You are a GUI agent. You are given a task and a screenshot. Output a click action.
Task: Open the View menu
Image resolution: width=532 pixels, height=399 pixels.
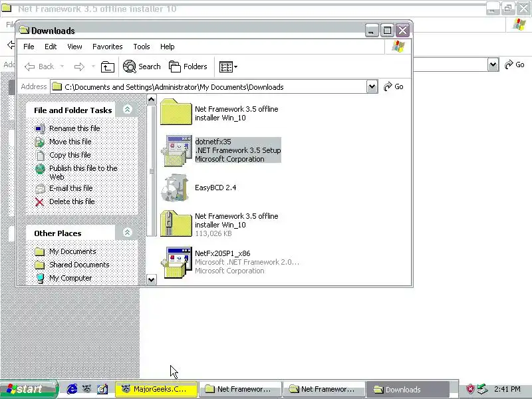74,47
